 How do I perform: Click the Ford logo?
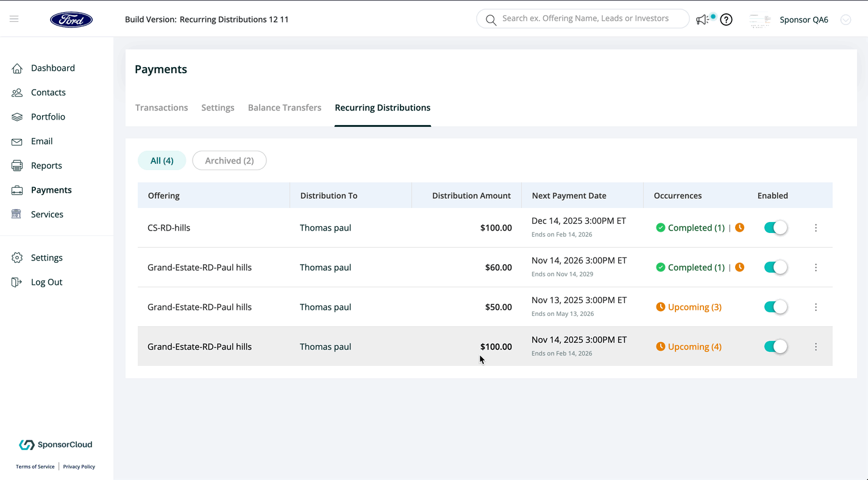click(x=71, y=20)
